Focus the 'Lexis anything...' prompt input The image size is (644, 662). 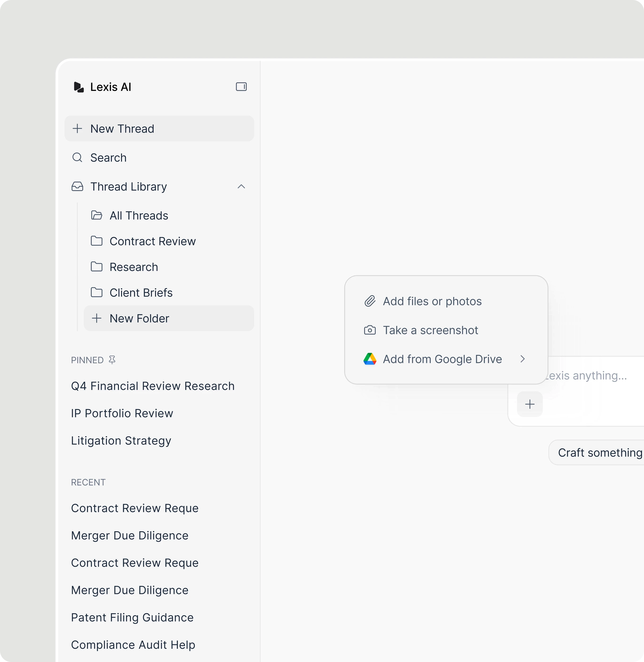(x=587, y=375)
